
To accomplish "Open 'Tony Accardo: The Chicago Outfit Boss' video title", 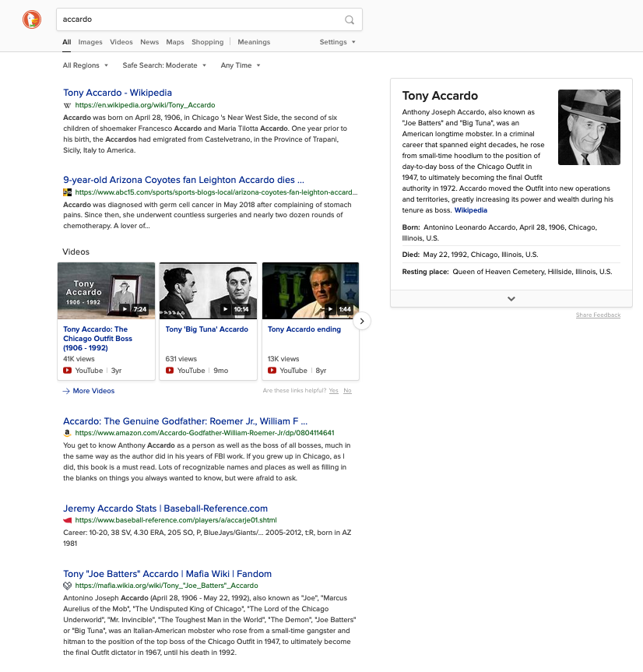I will click(x=97, y=339).
